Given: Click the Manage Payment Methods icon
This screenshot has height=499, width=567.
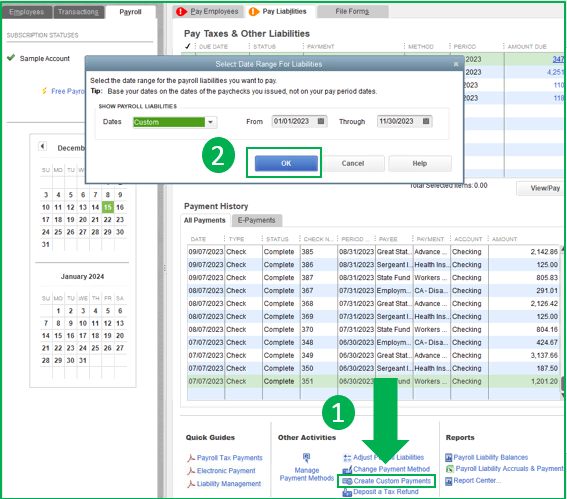Looking at the screenshot, I should [x=307, y=458].
